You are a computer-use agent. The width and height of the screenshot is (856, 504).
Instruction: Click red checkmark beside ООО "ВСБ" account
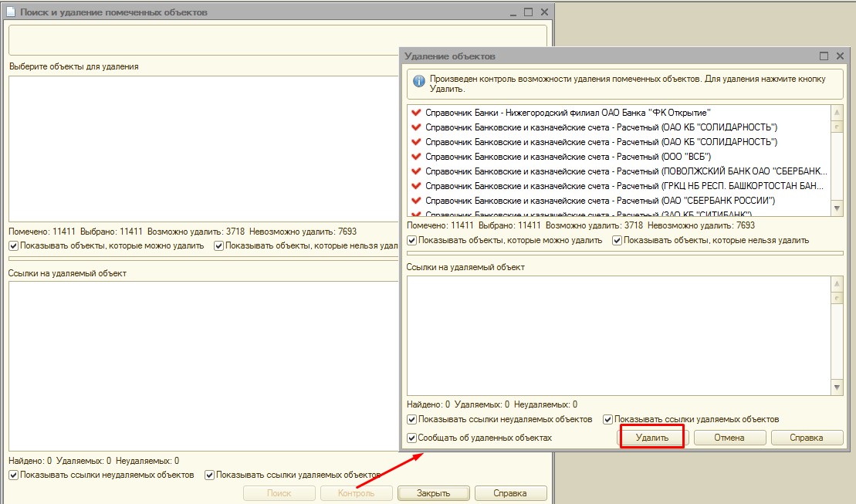(417, 157)
